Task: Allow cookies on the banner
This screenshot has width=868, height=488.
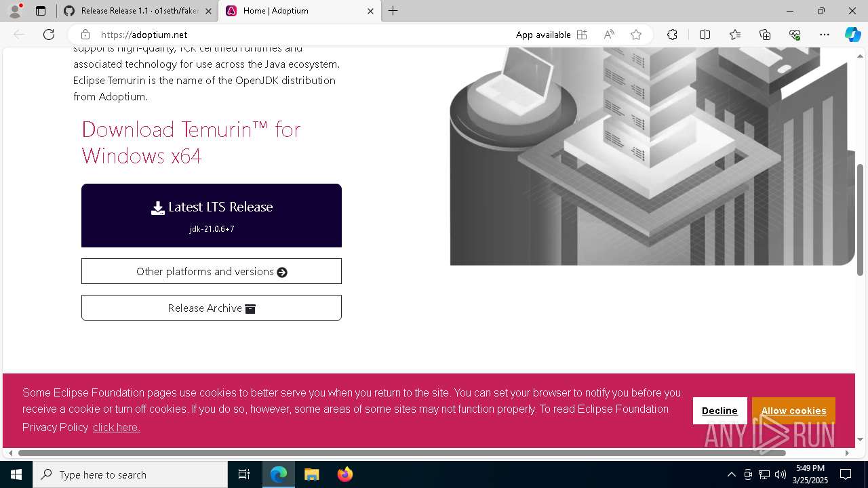Action: tap(793, 411)
